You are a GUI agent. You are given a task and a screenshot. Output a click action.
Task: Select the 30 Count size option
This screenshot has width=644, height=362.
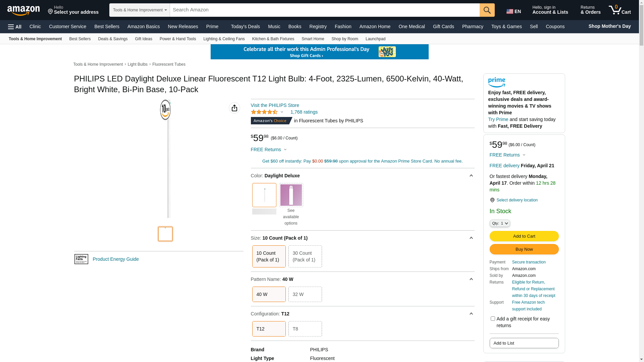coord(305,256)
